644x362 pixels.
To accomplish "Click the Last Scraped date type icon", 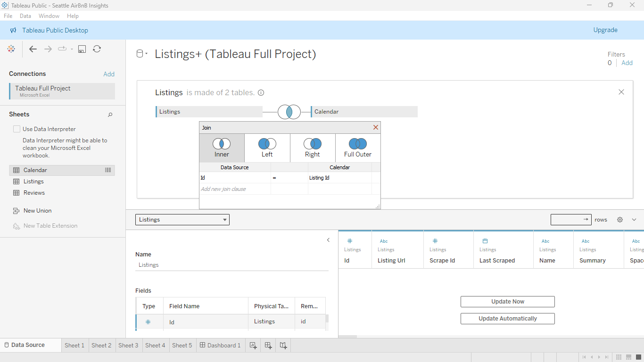I will pyautogui.click(x=485, y=241).
